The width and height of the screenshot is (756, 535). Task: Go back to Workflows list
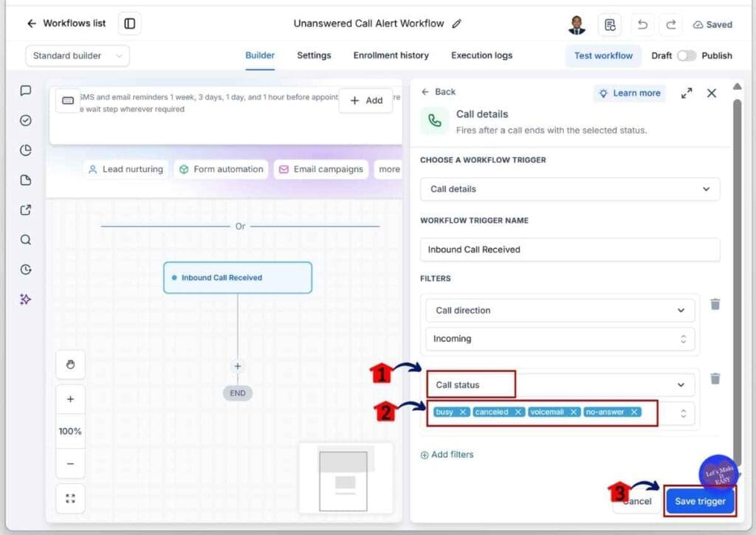point(66,23)
